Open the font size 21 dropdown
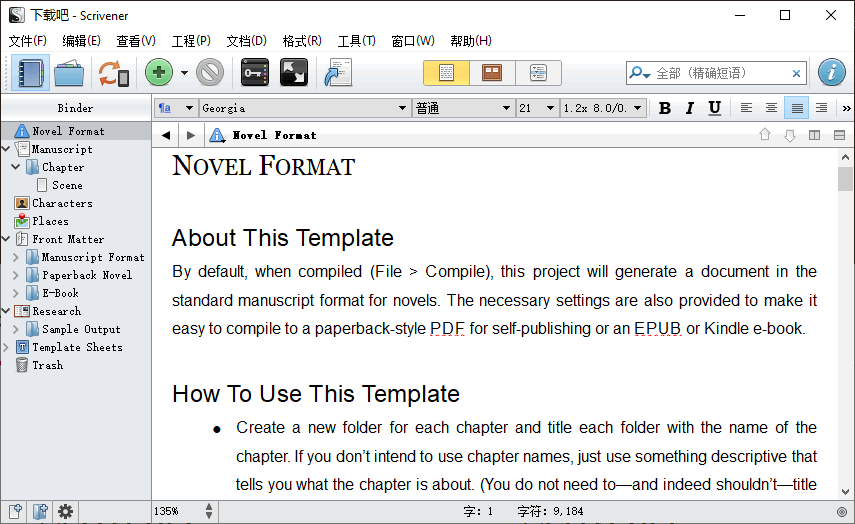Image resolution: width=855 pixels, height=524 pixels. (x=537, y=108)
